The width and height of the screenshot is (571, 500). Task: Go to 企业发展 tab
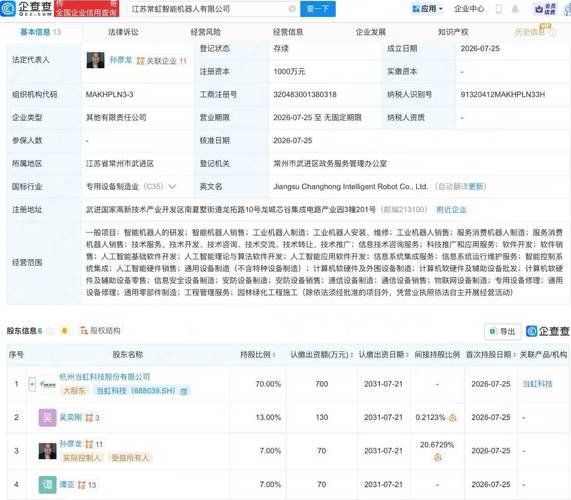click(x=370, y=32)
